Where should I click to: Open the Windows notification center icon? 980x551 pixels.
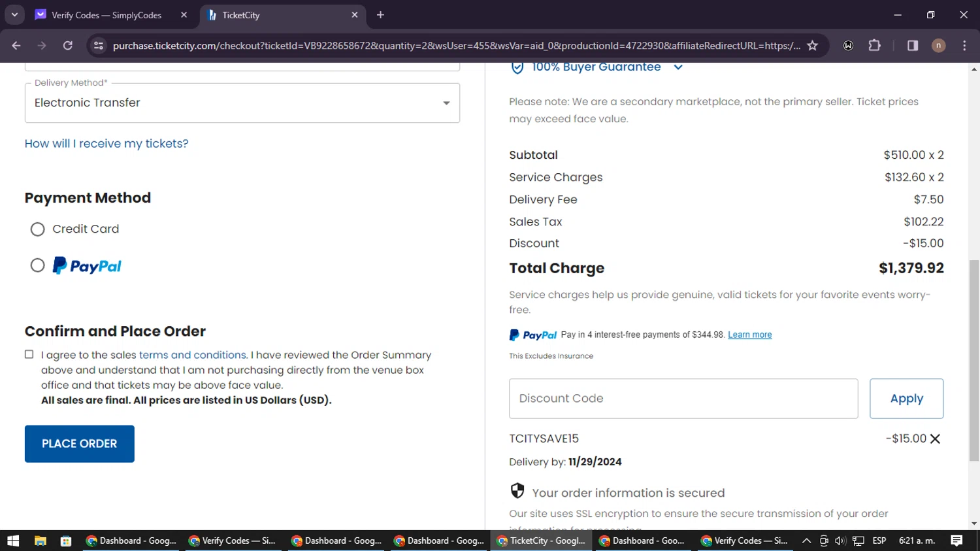coord(956,541)
